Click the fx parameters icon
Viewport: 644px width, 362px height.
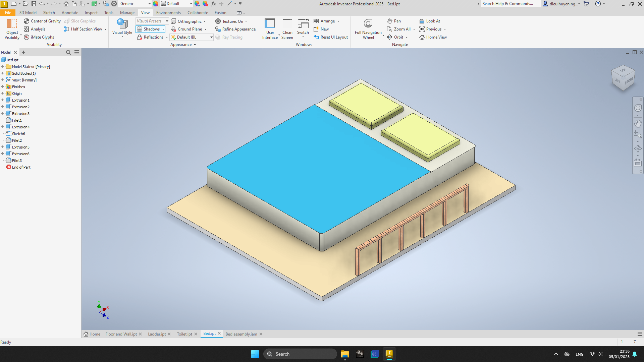pos(213,4)
